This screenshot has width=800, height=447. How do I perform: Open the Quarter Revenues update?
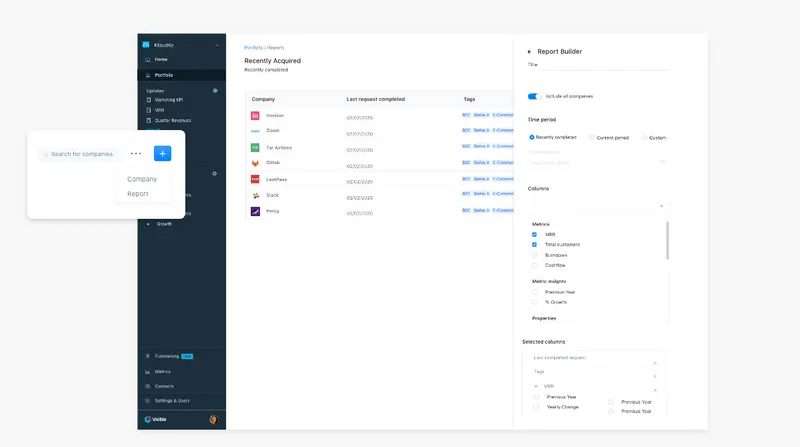tap(173, 120)
